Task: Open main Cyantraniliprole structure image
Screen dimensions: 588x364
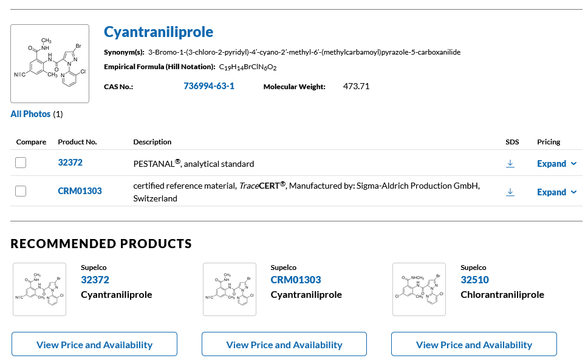Action: click(50, 64)
